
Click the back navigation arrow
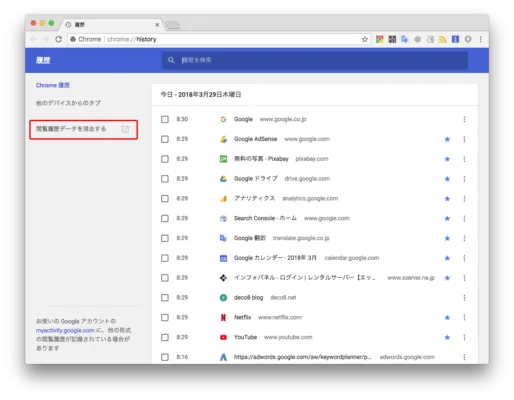[x=33, y=39]
